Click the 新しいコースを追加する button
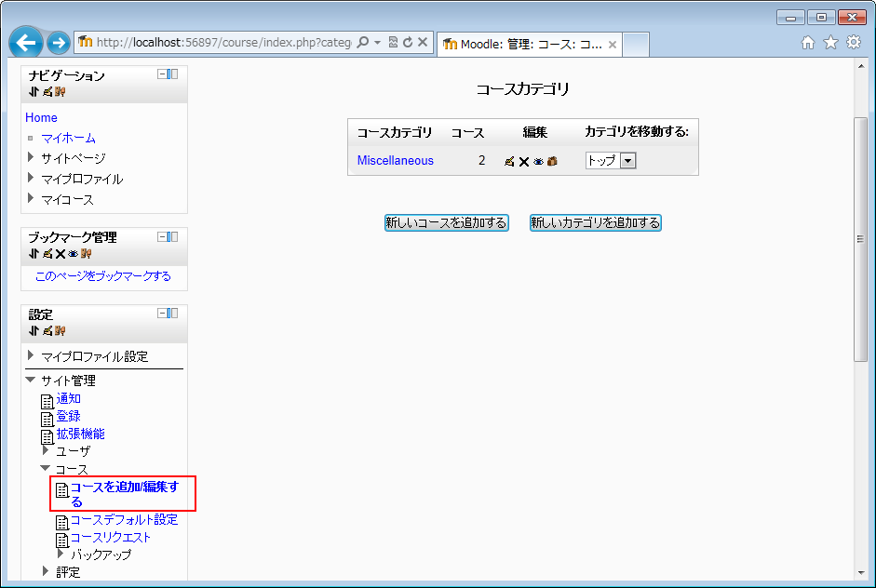 [x=446, y=222]
